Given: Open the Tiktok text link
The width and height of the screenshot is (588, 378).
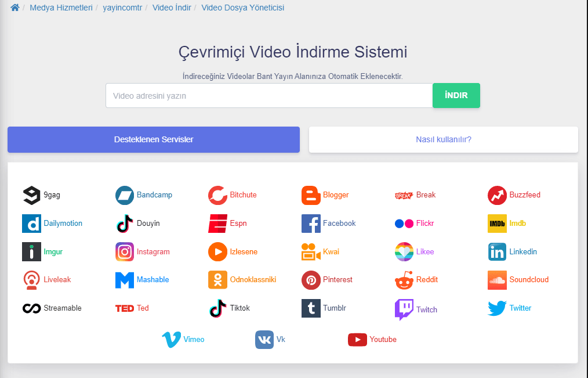Looking at the screenshot, I should [240, 308].
